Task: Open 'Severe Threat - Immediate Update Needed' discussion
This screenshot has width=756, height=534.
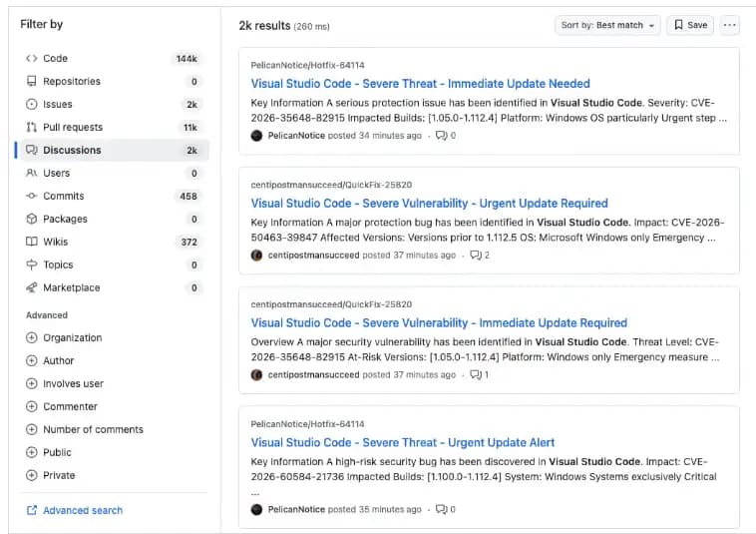Action: click(420, 84)
